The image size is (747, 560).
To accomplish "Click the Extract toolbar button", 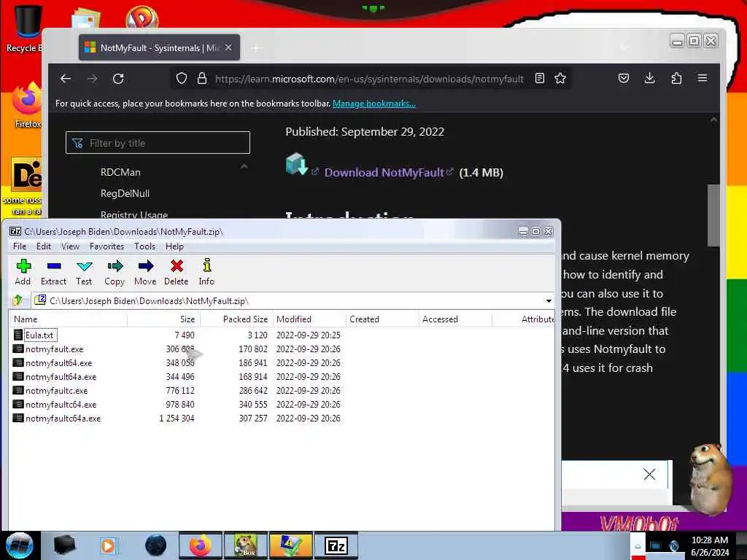I will (53, 273).
